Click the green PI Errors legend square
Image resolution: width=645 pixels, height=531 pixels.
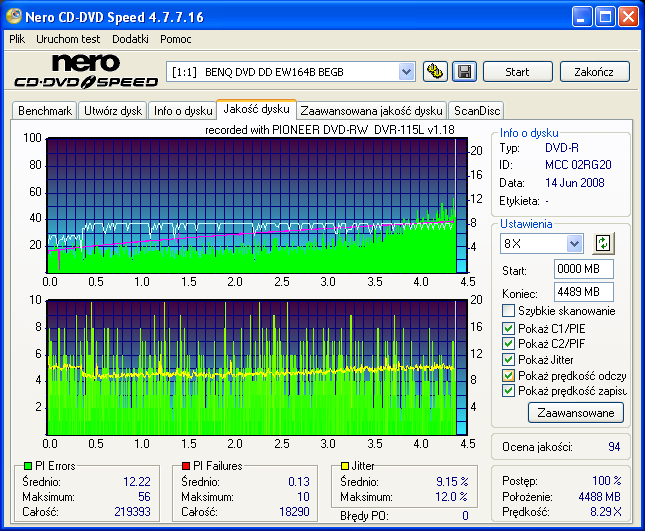(28, 466)
